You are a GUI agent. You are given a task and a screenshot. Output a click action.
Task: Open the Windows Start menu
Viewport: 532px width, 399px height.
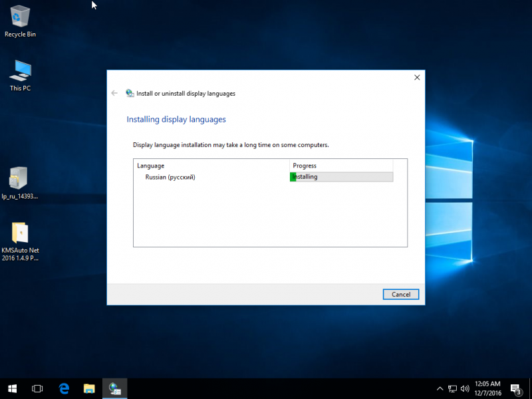12,389
